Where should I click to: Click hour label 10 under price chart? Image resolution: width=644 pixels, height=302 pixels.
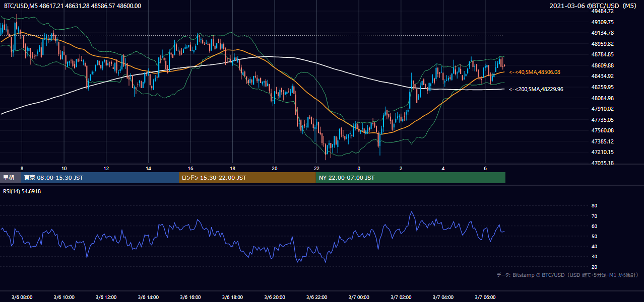click(x=64, y=168)
